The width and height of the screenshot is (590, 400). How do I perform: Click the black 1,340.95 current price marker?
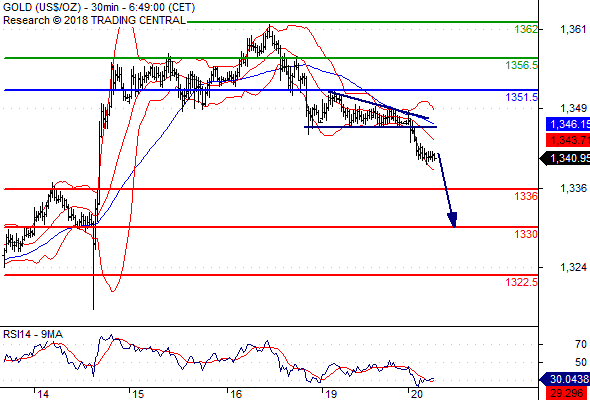click(565, 159)
